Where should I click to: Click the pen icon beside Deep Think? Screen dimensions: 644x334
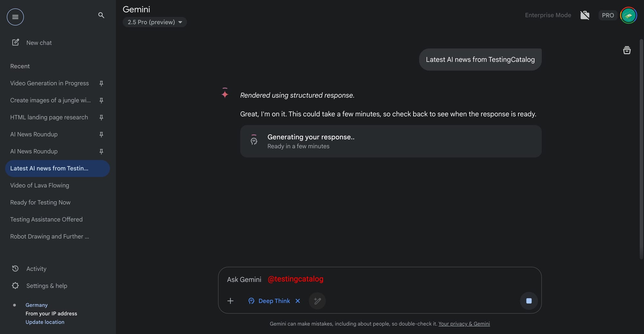click(x=317, y=301)
